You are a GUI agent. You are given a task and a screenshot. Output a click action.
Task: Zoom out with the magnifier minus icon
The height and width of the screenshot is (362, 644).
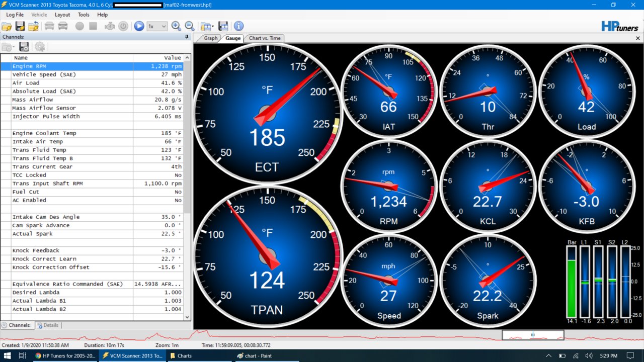[x=190, y=26]
